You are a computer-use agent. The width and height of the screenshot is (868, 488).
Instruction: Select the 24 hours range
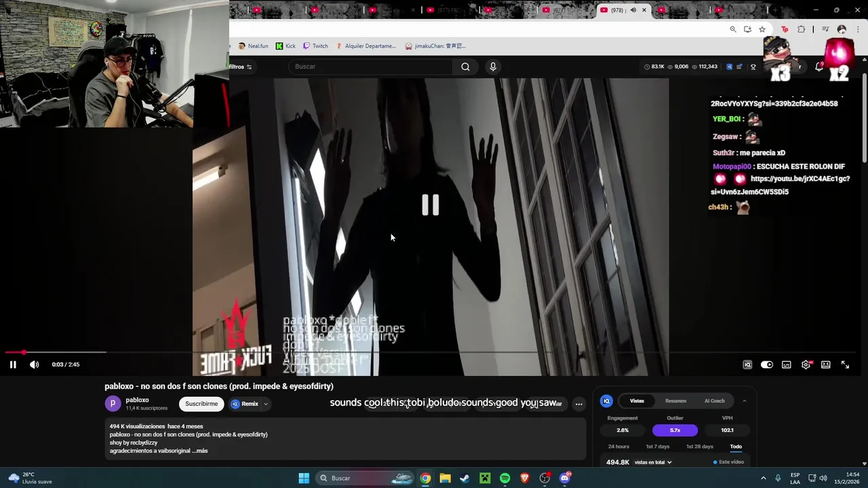pos(618,447)
